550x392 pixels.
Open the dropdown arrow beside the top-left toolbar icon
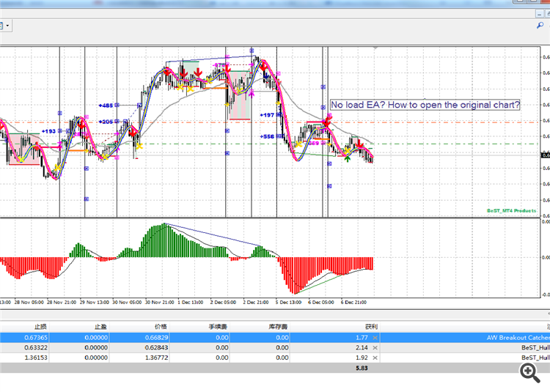pos(7,26)
